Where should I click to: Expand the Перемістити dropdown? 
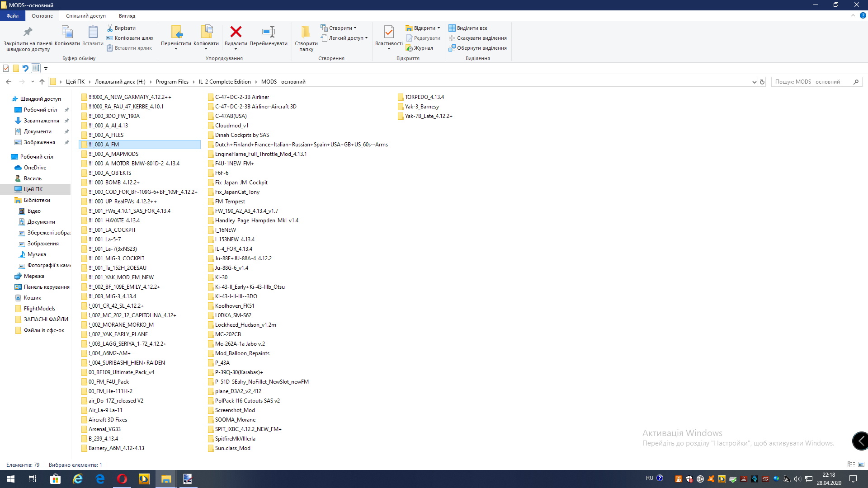click(x=176, y=49)
